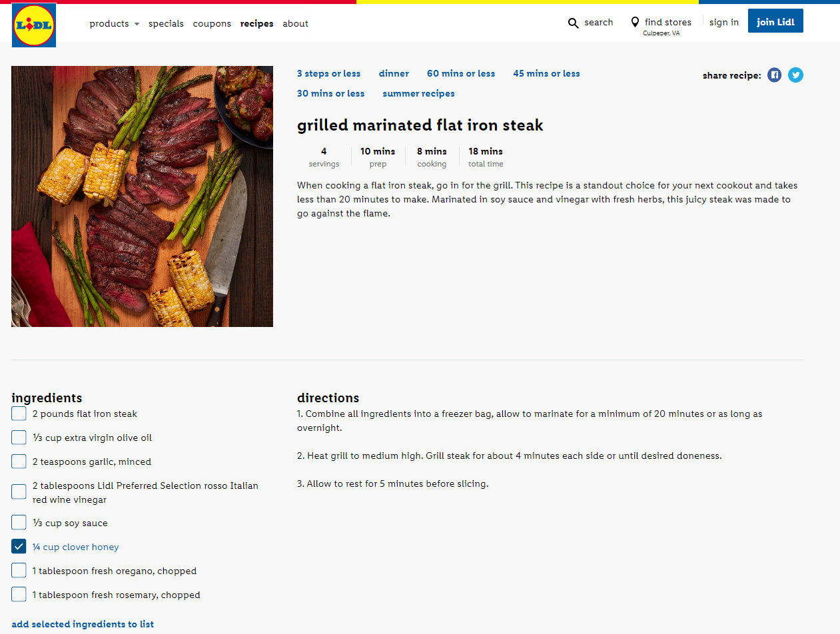Check the flat iron steak ingredient
Screen dimensions: 840x634
click(19, 414)
